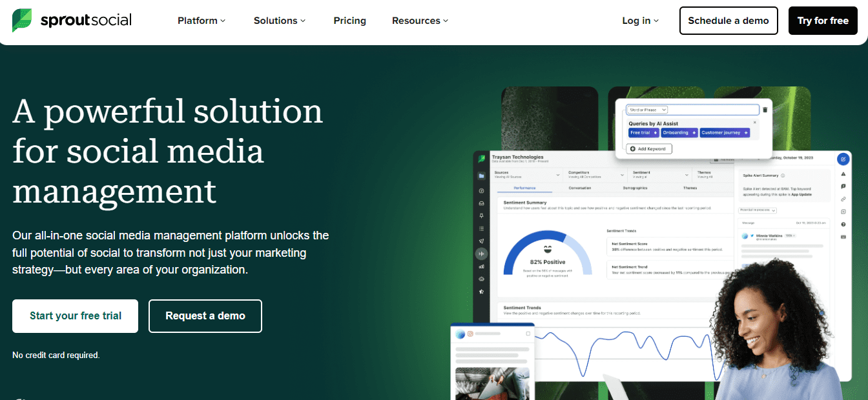Image resolution: width=868 pixels, height=400 pixels.
Task: Click the alert triangle icon in right sidebar
Action: click(843, 174)
